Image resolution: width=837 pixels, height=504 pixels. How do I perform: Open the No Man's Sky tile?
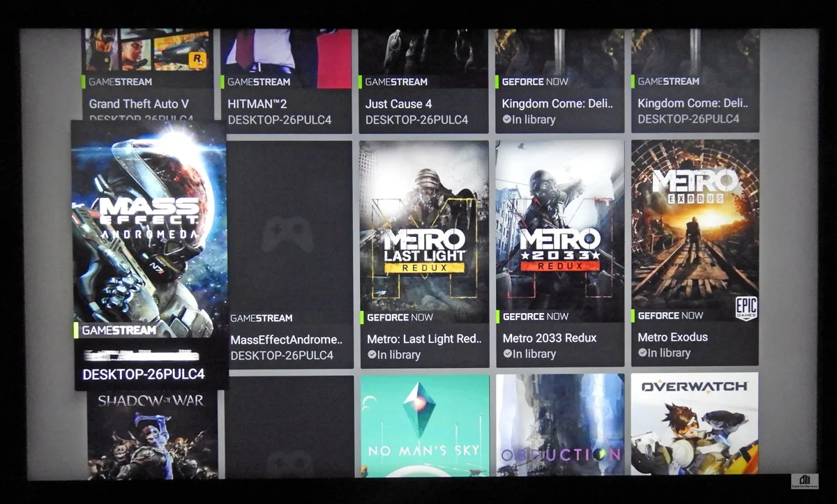click(425, 425)
